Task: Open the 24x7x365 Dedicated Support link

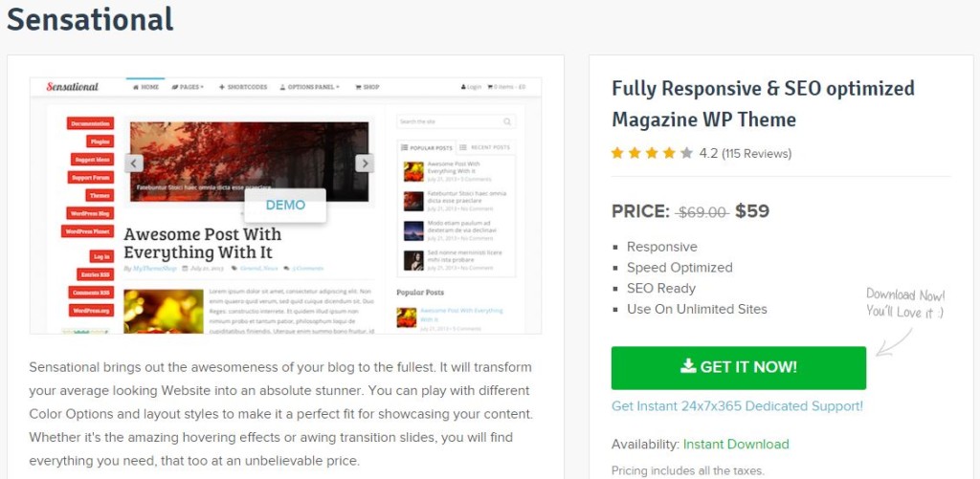Action: 738,406
